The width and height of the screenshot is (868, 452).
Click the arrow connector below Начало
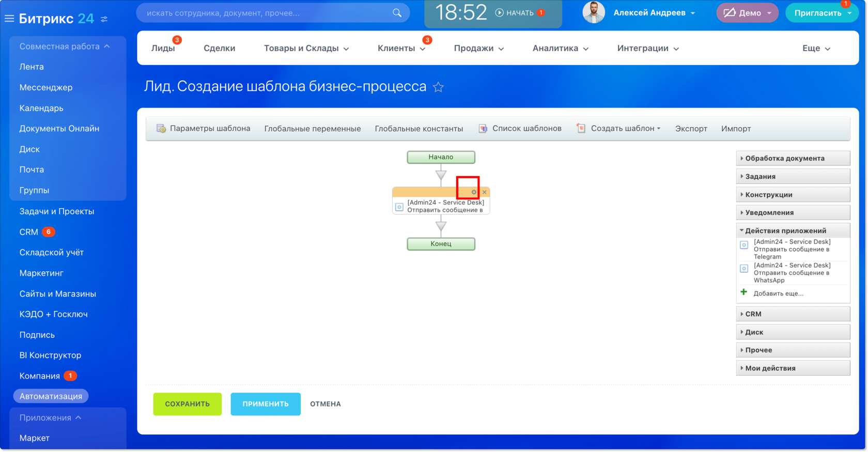441,176
